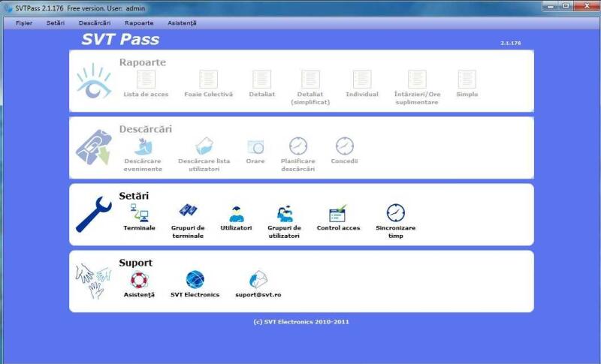601x364 pixels.
Task: Click the 2.1.176 version number
Action: (x=511, y=44)
